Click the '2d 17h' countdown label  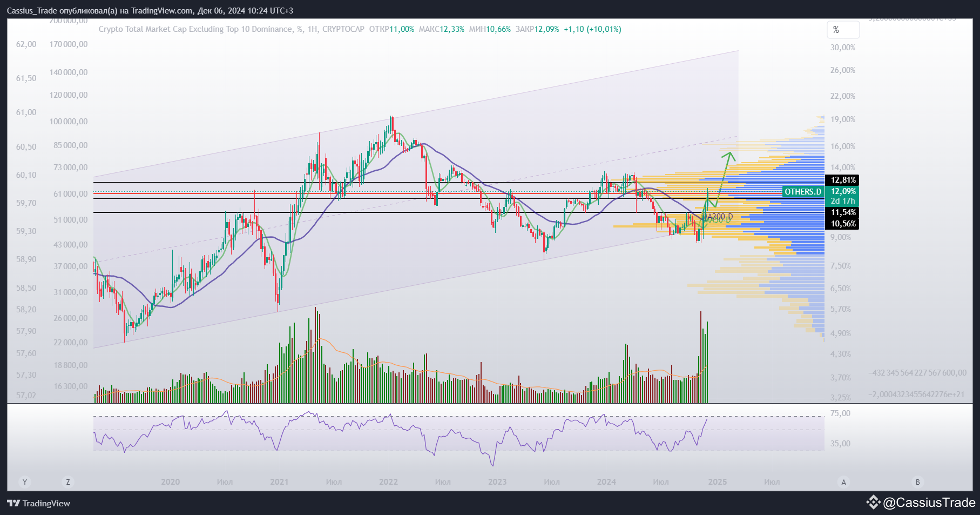(843, 201)
